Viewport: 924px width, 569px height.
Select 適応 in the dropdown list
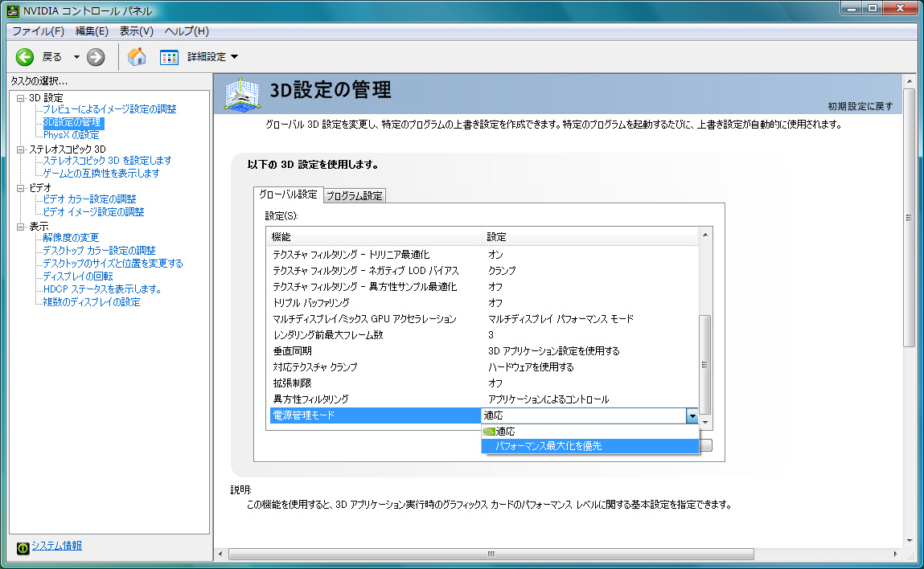(x=590, y=431)
